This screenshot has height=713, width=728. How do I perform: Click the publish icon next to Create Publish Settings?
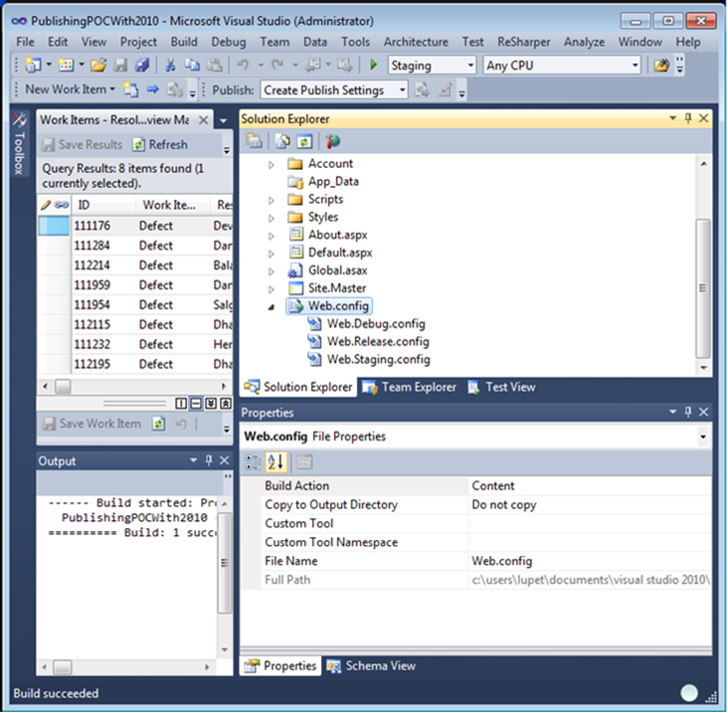pos(422,89)
